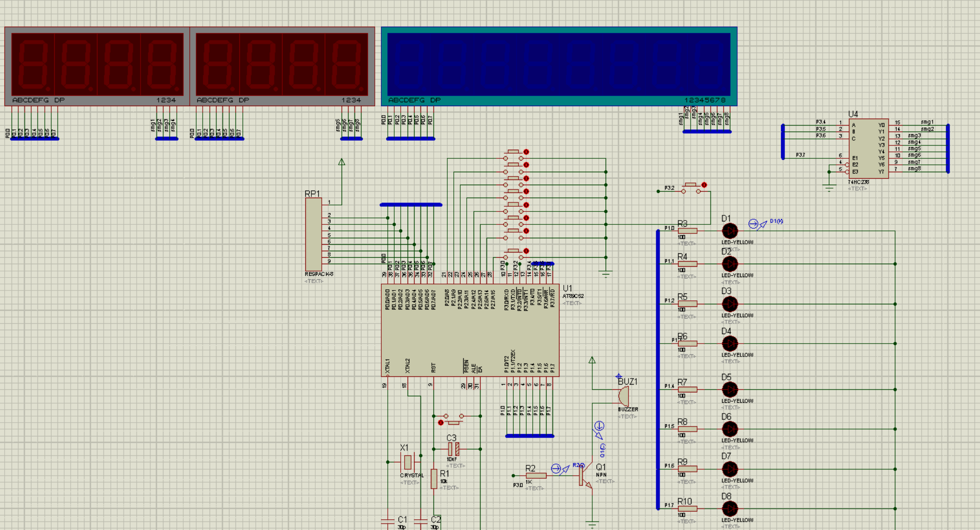Toggle red latch on reset button above C3
The height and width of the screenshot is (530, 980).
coord(440,423)
